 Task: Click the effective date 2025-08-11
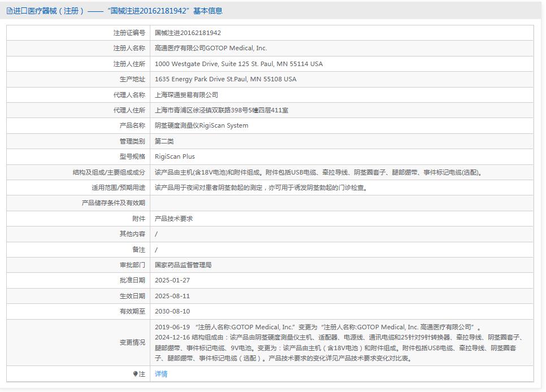pos(172,296)
